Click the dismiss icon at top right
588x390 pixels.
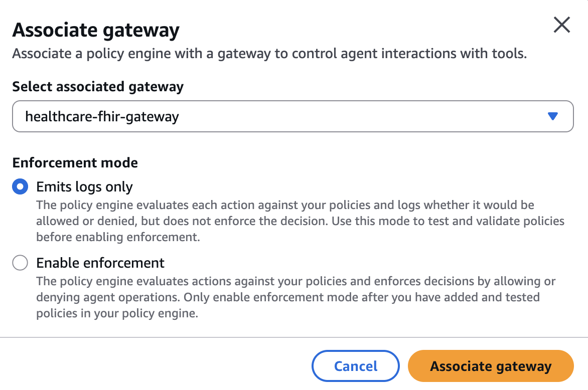pyautogui.click(x=562, y=25)
